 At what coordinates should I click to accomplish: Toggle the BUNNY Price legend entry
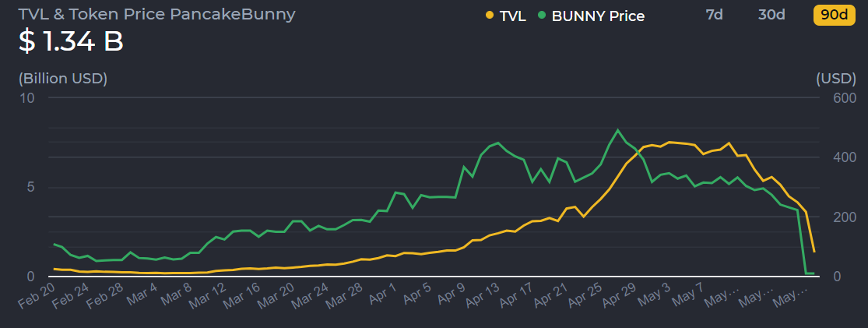tap(591, 16)
